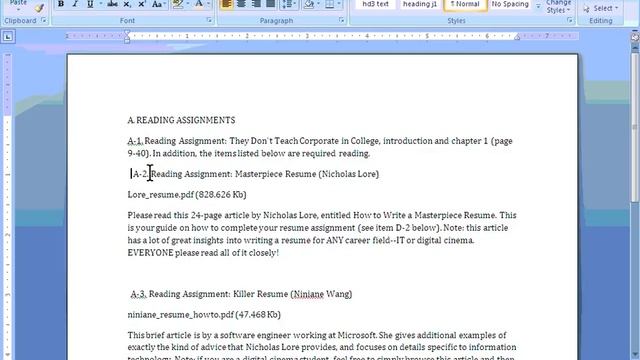Click the vertical scrollbar thumb

635,127
